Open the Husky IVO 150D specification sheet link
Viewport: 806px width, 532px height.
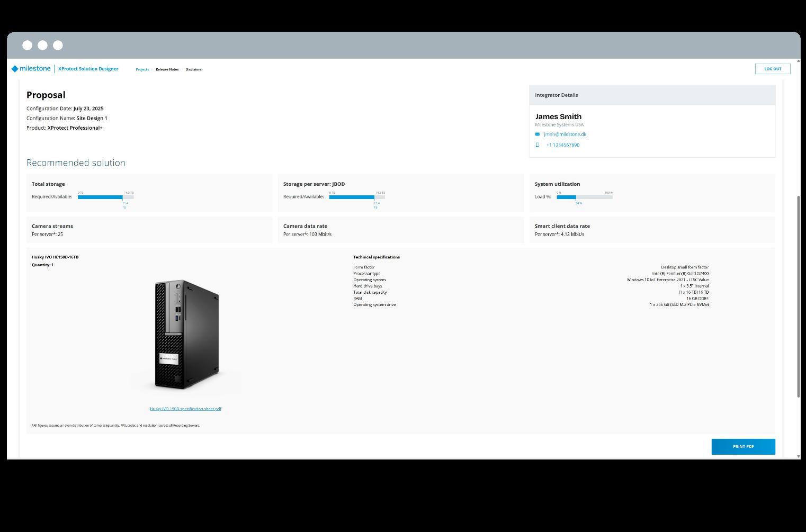click(x=185, y=409)
